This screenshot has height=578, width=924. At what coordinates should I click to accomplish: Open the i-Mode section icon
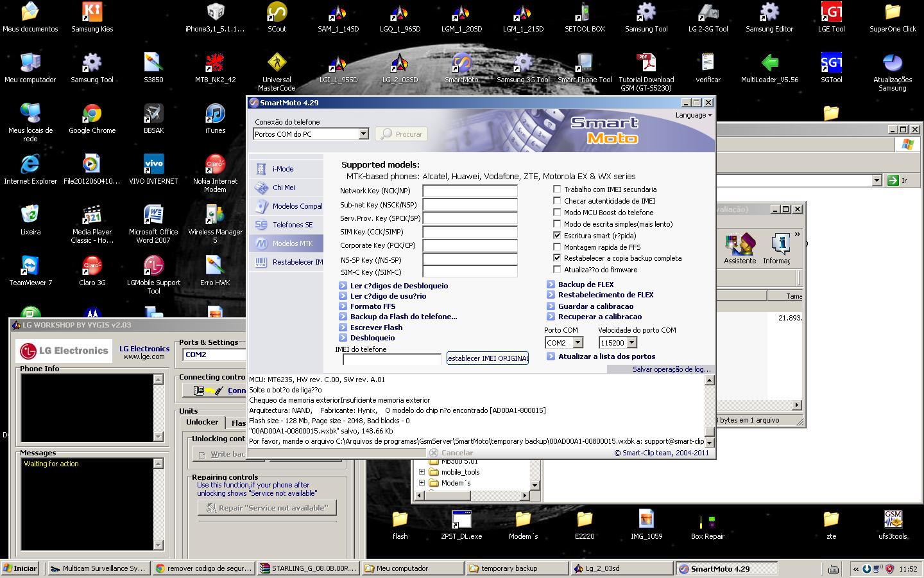261,170
